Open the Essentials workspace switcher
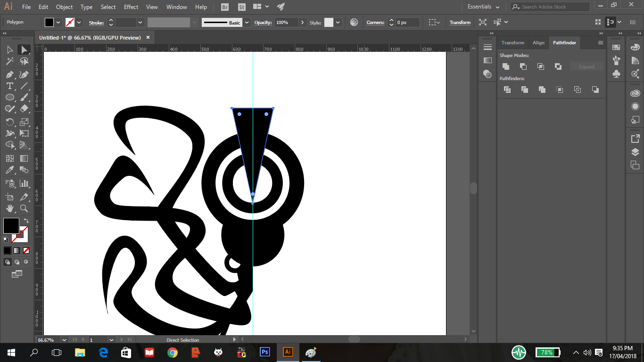Screen dimensions: 644x362 pyautogui.click(x=483, y=7)
